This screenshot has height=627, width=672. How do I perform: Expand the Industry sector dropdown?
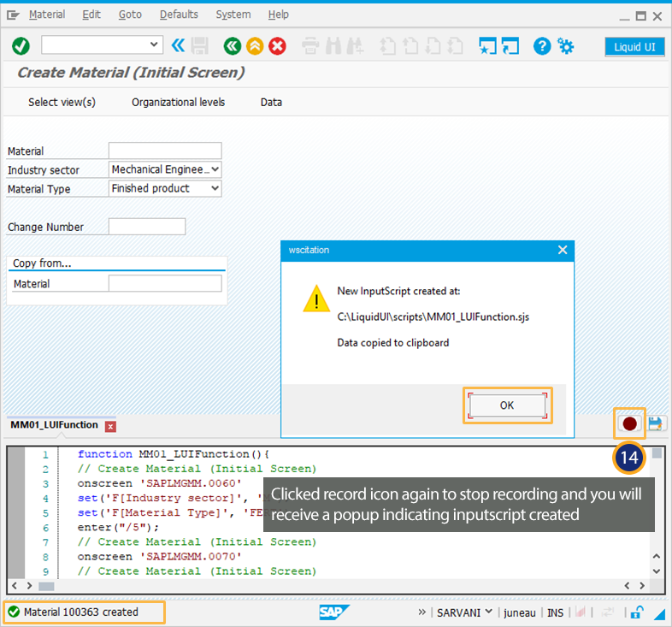(x=215, y=169)
